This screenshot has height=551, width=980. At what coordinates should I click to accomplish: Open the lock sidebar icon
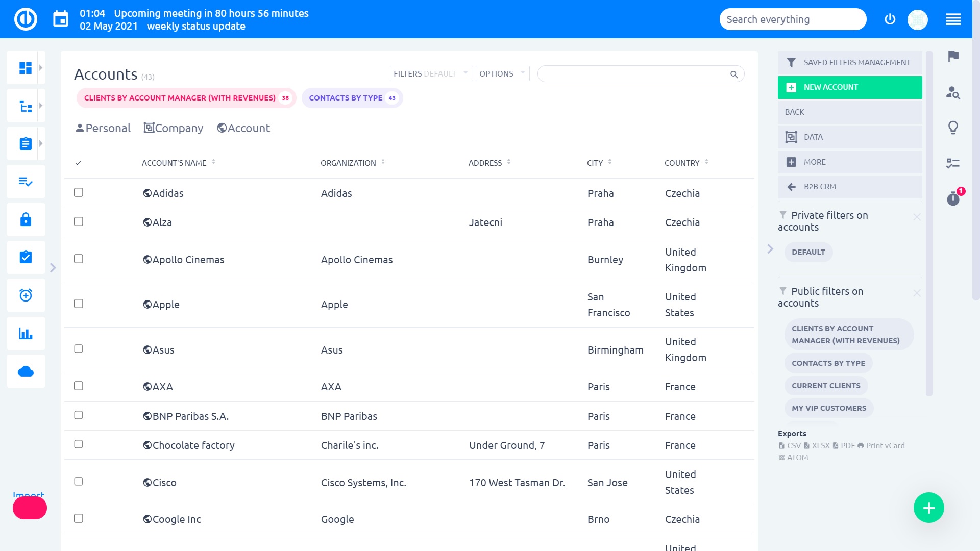click(x=26, y=219)
